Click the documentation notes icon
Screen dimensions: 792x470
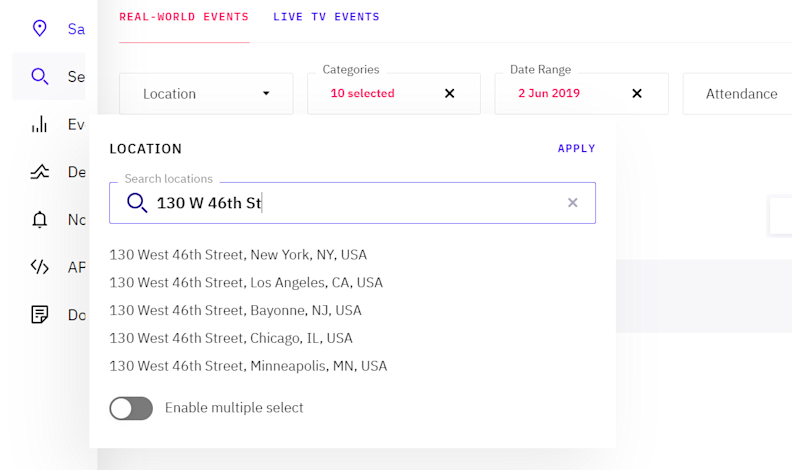pos(40,315)
